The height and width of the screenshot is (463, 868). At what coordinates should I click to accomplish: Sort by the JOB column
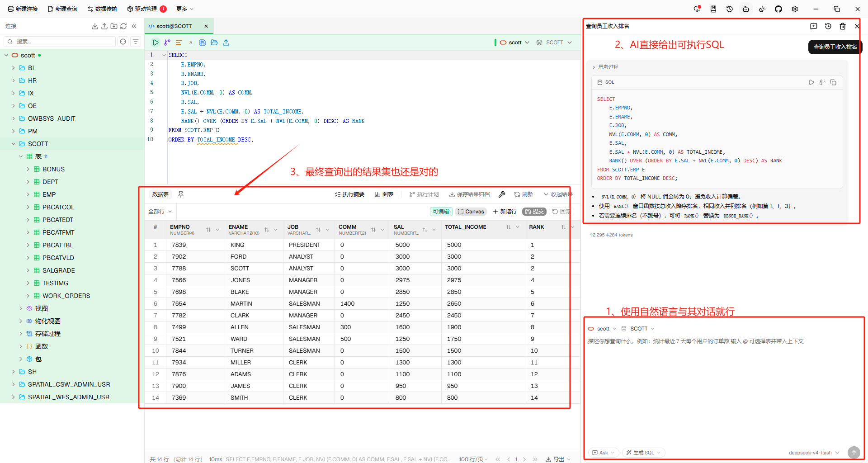point(318,230)
